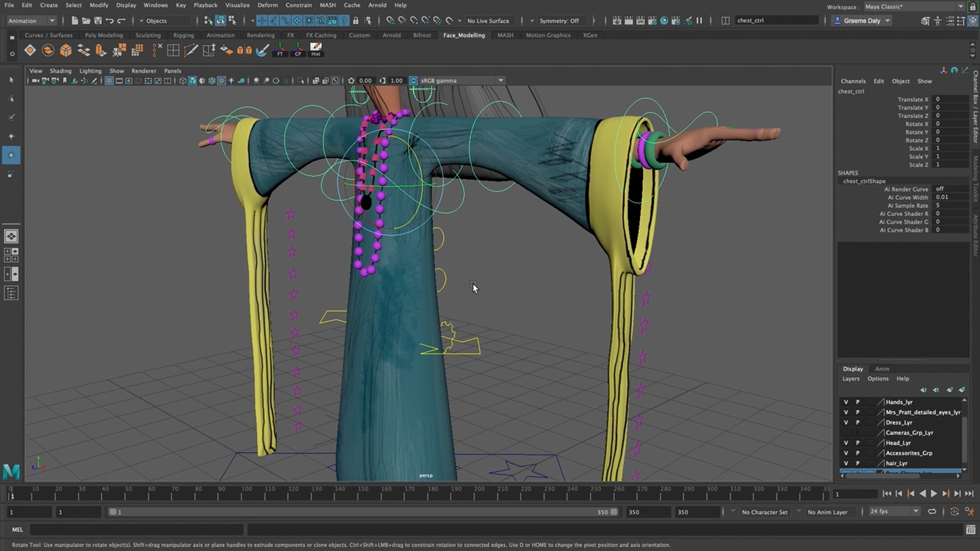Screen dimensions: 980x551
Task: Open the Animation menu set dropdown
Action: tap(31, 20)
